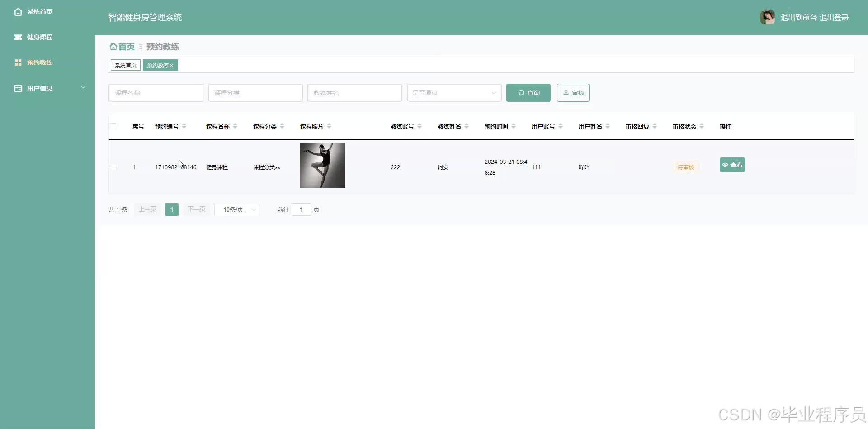Screen dimensions: 868x429
Task: Sort by 课程照片 column
Action: (329, 126)
